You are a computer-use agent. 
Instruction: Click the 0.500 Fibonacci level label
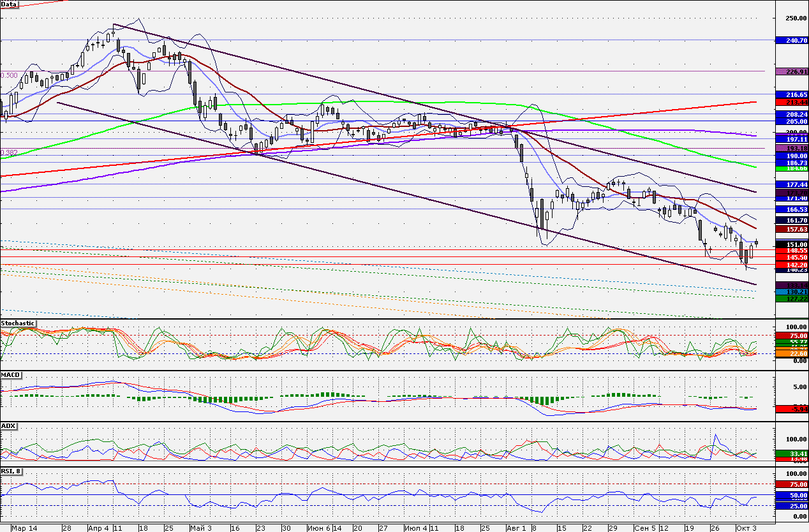coord(9,75)
